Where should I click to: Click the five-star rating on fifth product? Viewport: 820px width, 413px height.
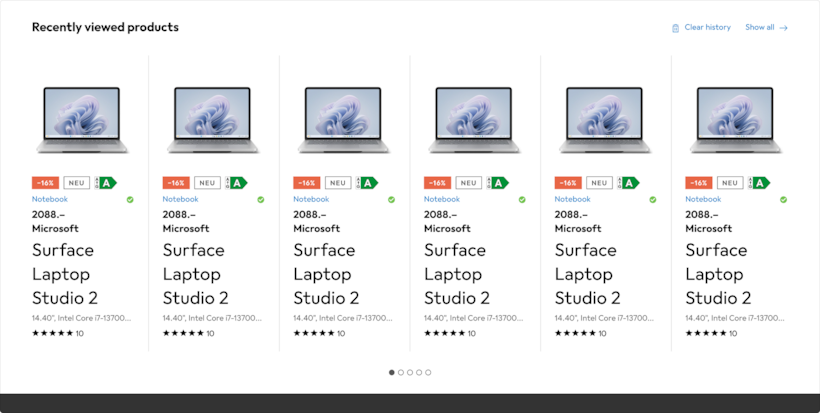point(575,333)
